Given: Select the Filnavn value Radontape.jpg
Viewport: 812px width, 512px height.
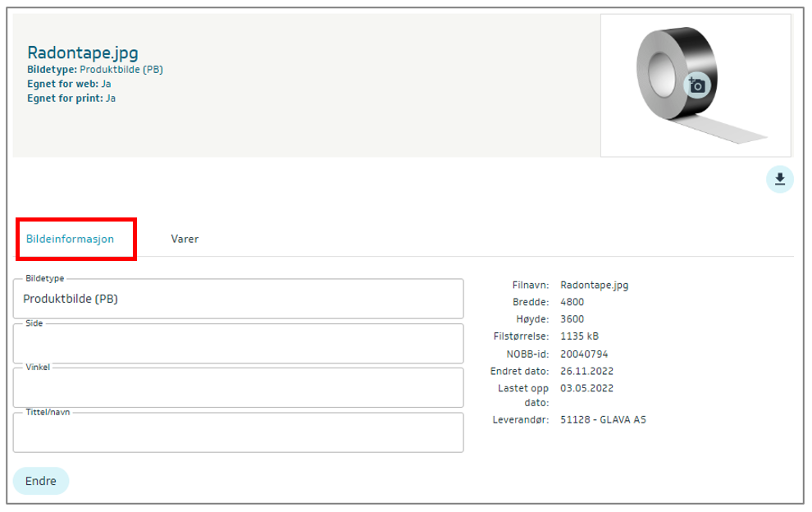Looking at the screenshot, I should 594,286.
